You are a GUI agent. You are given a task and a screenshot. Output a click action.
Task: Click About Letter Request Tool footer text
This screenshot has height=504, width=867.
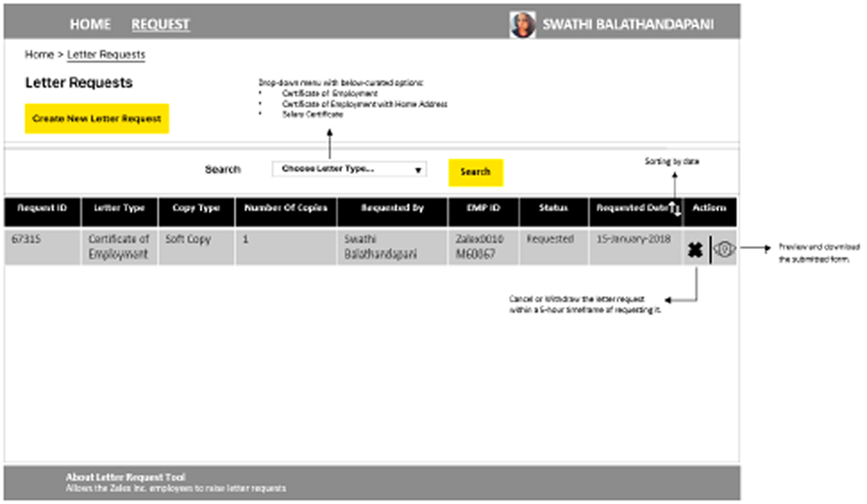click(126, 477)
